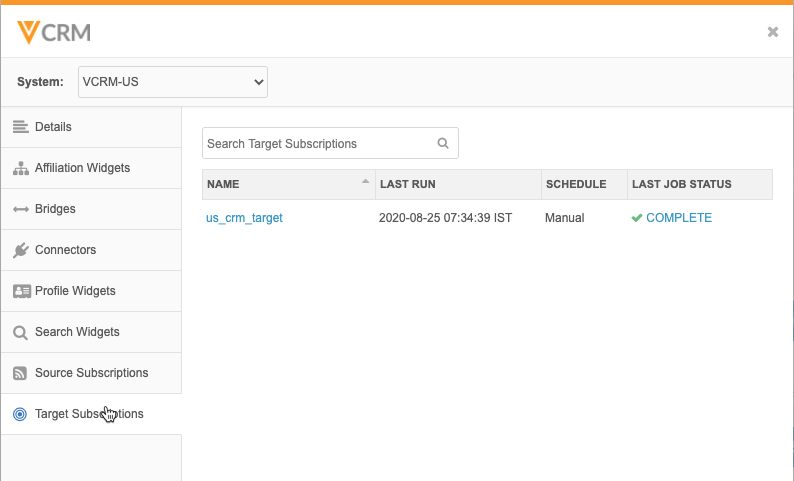Click the LAST JOB STATUS column header

coord(681,184)
